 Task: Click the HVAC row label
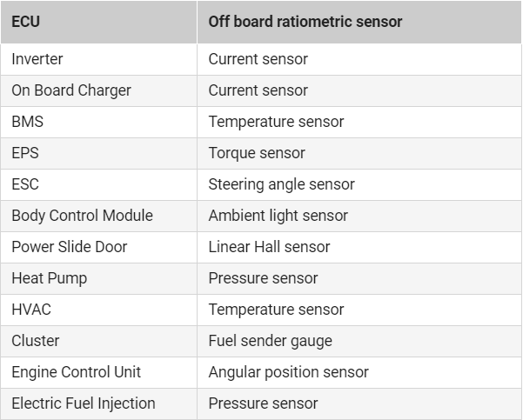click(30, 310)
